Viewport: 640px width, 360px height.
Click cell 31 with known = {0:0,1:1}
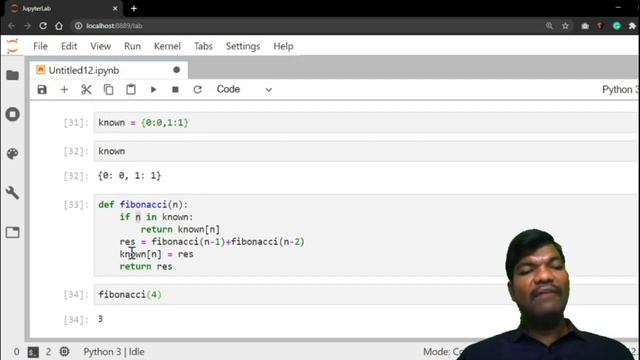coord(365,122)
